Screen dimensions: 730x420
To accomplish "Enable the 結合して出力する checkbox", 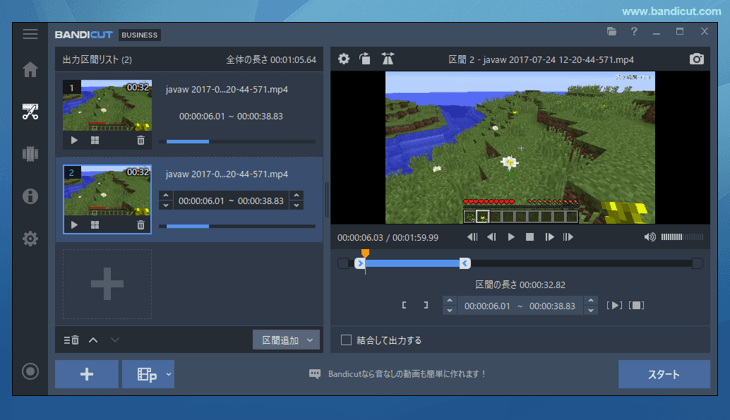I will 346,340.
